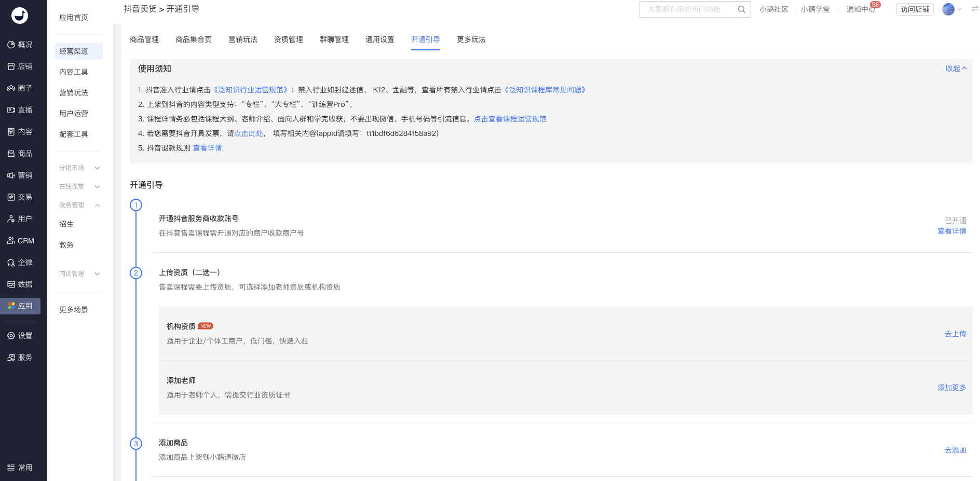View details of 已开通 account
The width and height of the screenshot is (980, 481).
(952, 231)
